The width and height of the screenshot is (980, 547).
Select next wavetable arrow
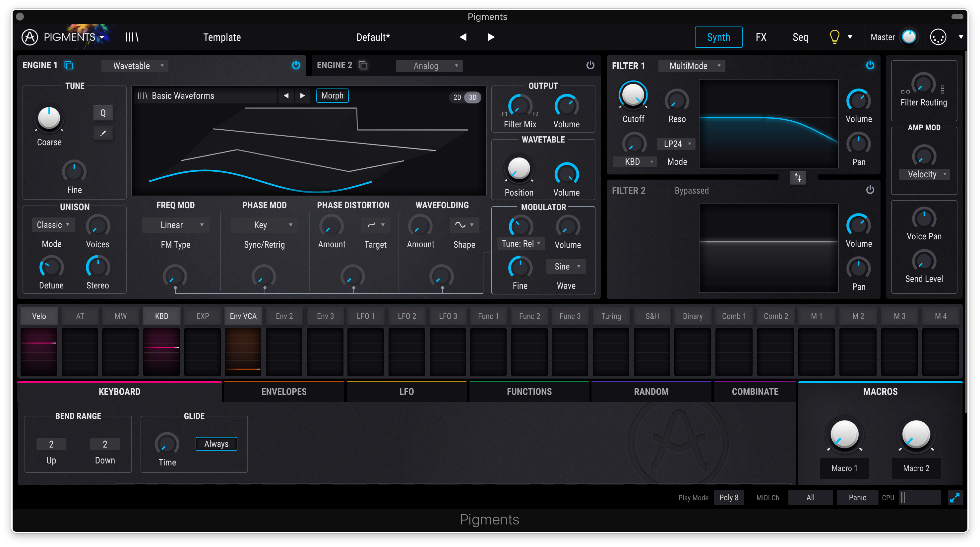(302, 95)
